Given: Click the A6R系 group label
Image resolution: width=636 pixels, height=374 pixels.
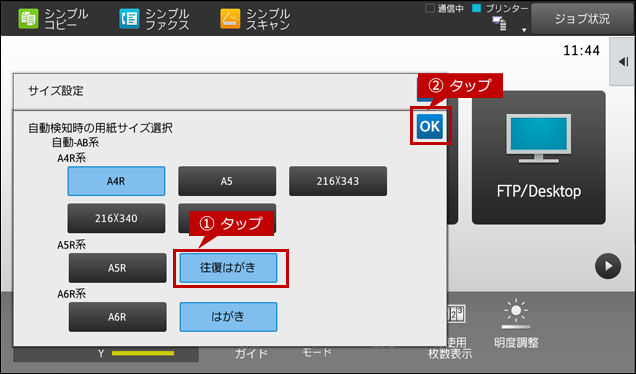Looking at the screenshot, I should (71, 294).
